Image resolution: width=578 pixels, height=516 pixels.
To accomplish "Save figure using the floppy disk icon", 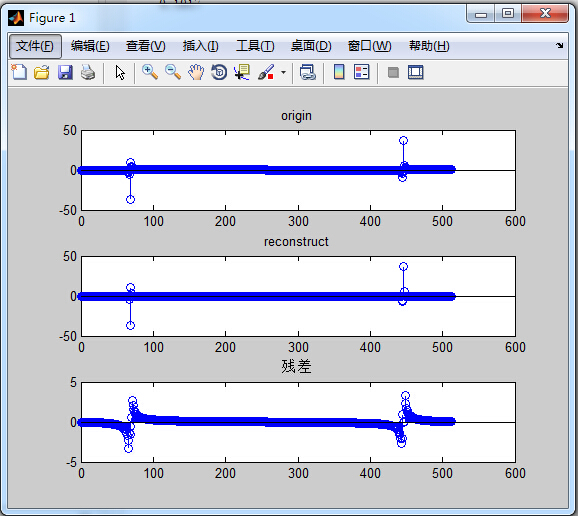I will 65,72.
